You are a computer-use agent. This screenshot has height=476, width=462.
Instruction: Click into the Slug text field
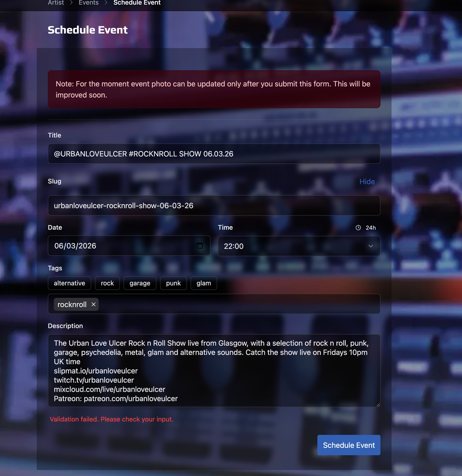(214, 206)
